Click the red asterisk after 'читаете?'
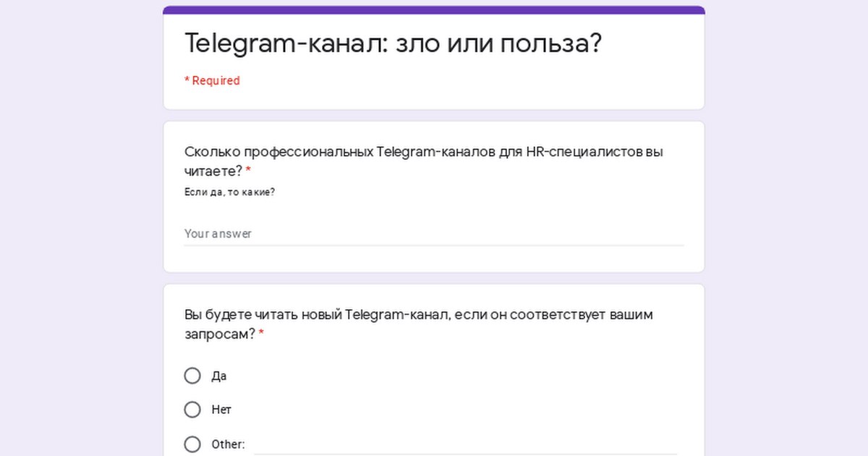 tap(248, 172)
